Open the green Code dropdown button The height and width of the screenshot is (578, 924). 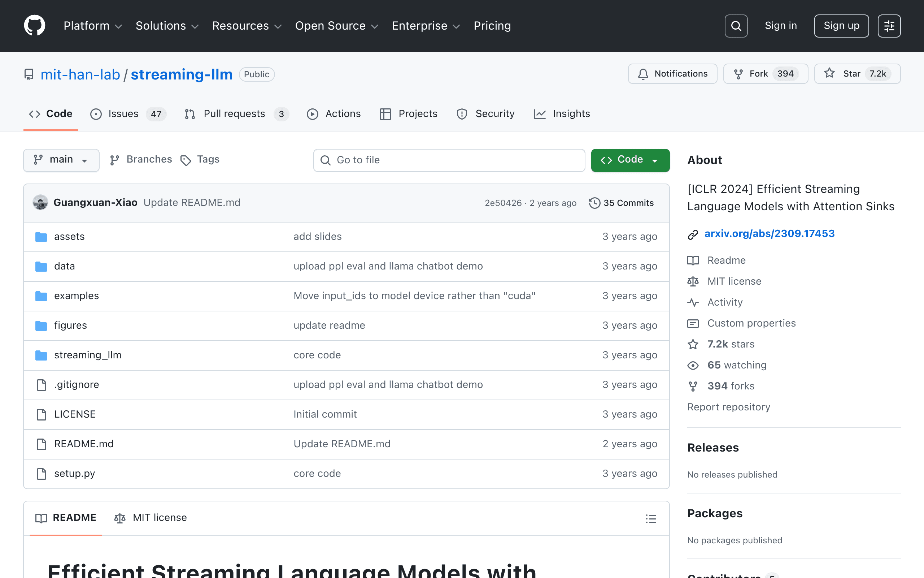click(x=630, y=160)
